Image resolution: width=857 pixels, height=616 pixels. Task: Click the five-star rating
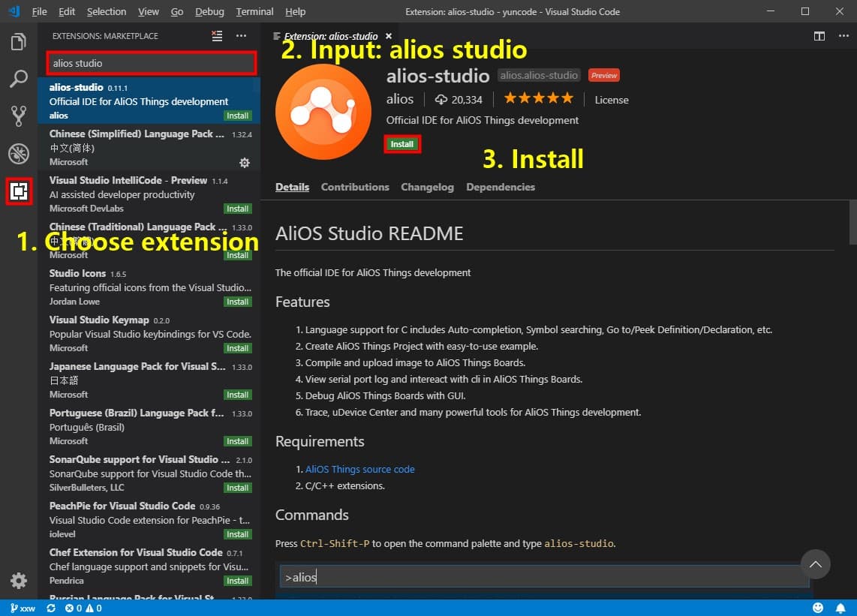pyautogui.click(x=538, y=98)
